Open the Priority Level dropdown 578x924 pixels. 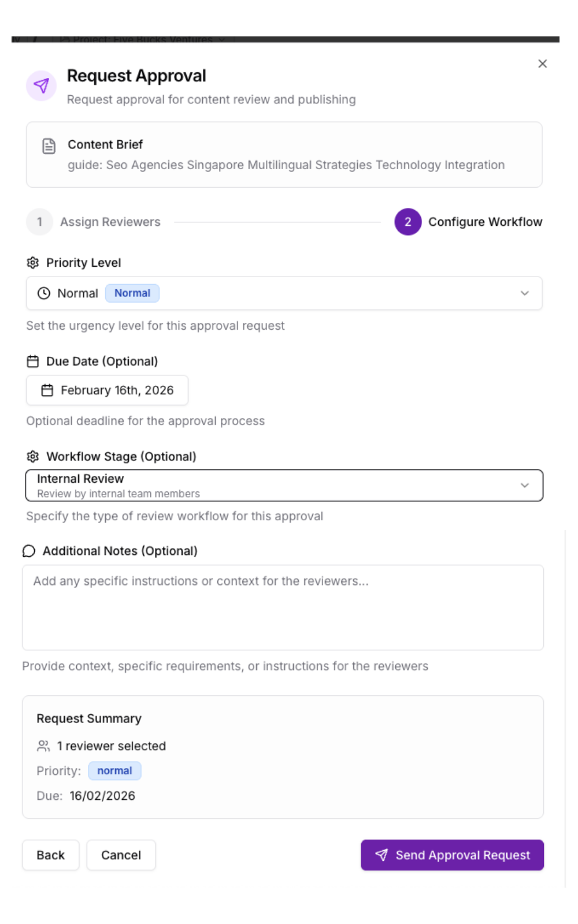click(284, 293)
